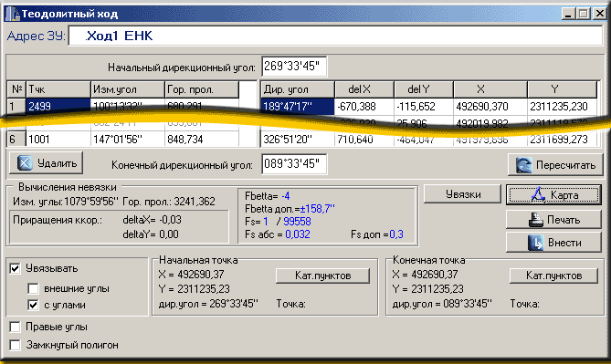Image resolution: width=611 pixels, height=364 pixels.
Task: Enable the Правые углы checkbox
Action: click(x=15, y=327)
